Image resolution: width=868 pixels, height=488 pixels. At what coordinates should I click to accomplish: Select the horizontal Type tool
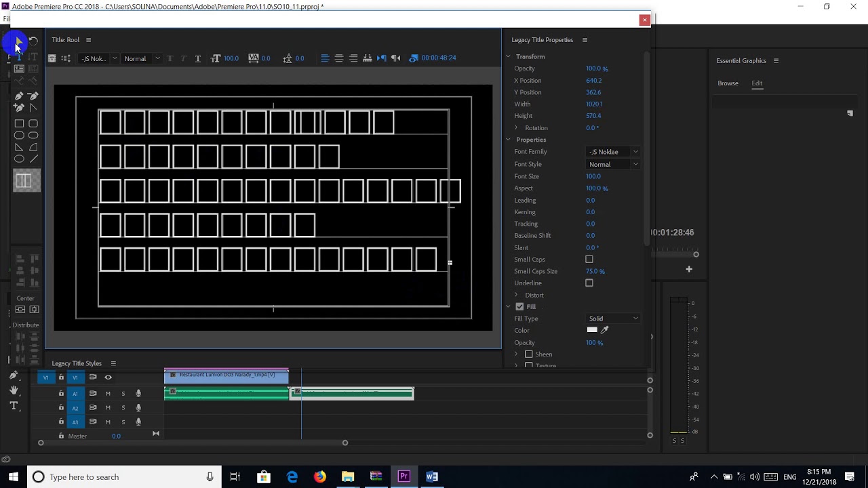(19, 56)
